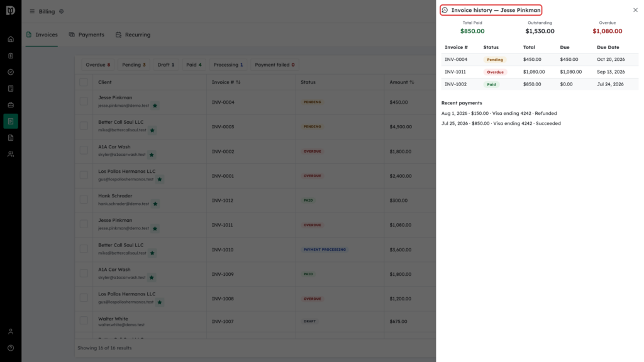Open the compass icon in sidebar
The width and height of the screenshot is (644, 362).
point(11,72)
